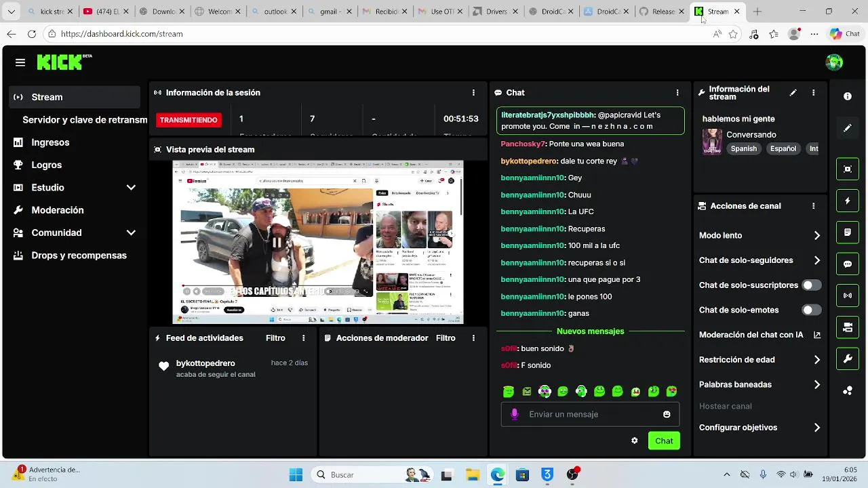Open the browser tab list dropdown arrow
868x488 pixels.
[11, 12]
